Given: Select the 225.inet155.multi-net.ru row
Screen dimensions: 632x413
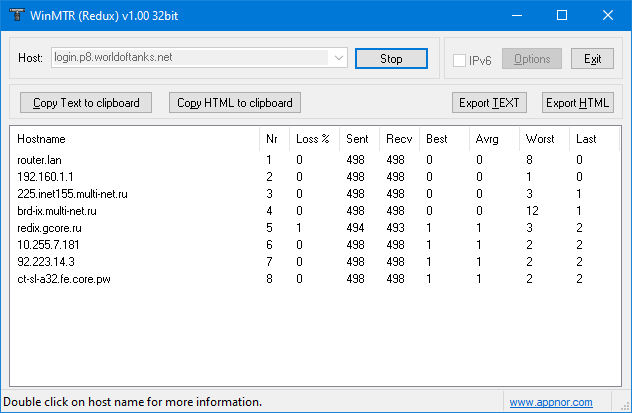Looking at the screenshot, I should [x=315, y=194].
